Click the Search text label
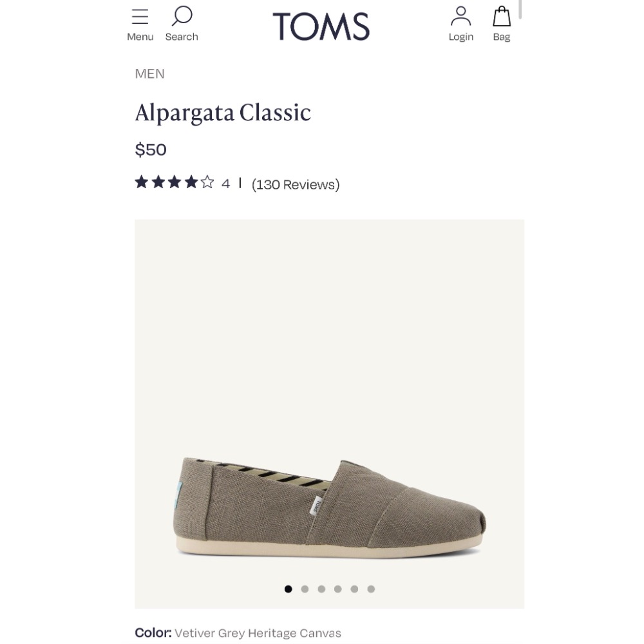Image resolution: width=644 pixels, height=644 pixels. pos(182,37)
